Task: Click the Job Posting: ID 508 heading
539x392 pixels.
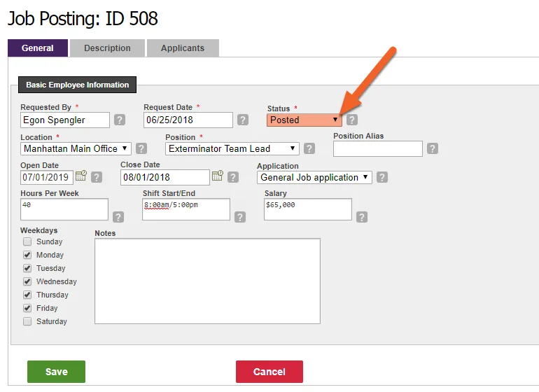Action: pos(83,19)
